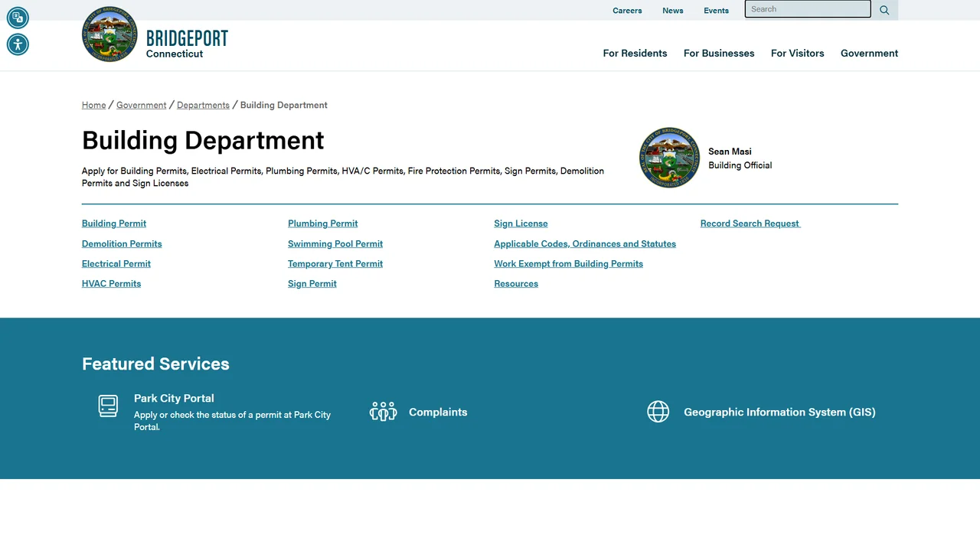
Task: Open the Swimming Pool Permit link
Action: [x=335, y=243]
